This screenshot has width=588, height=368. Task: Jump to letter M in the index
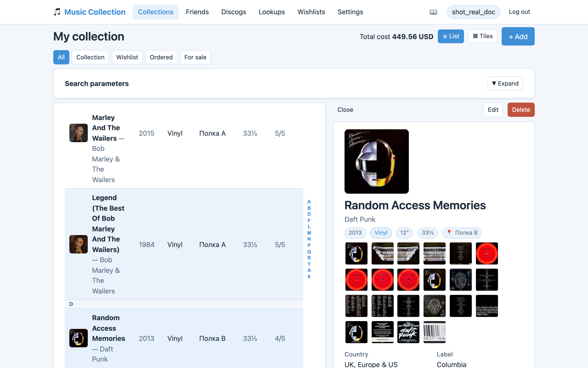[309, 233]
